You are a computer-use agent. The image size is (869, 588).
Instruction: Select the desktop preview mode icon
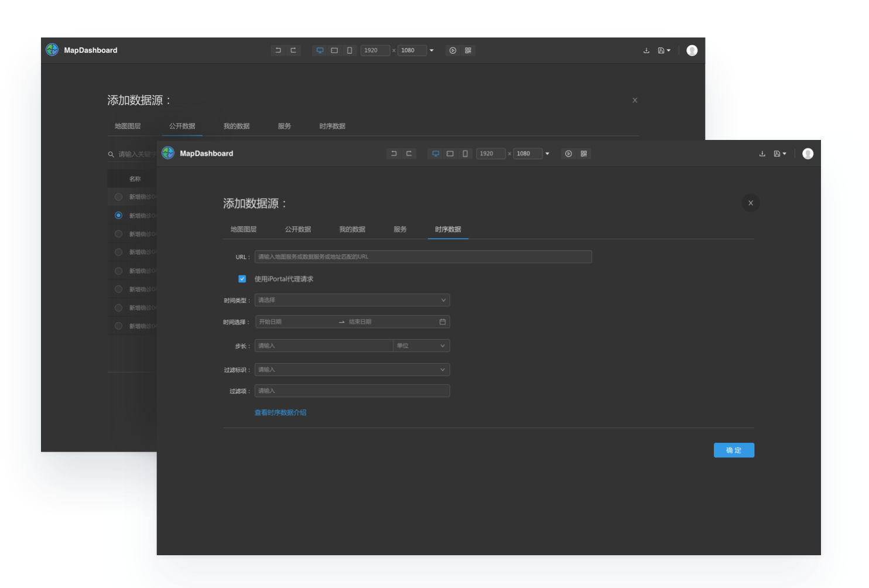[x=435, y=153]
